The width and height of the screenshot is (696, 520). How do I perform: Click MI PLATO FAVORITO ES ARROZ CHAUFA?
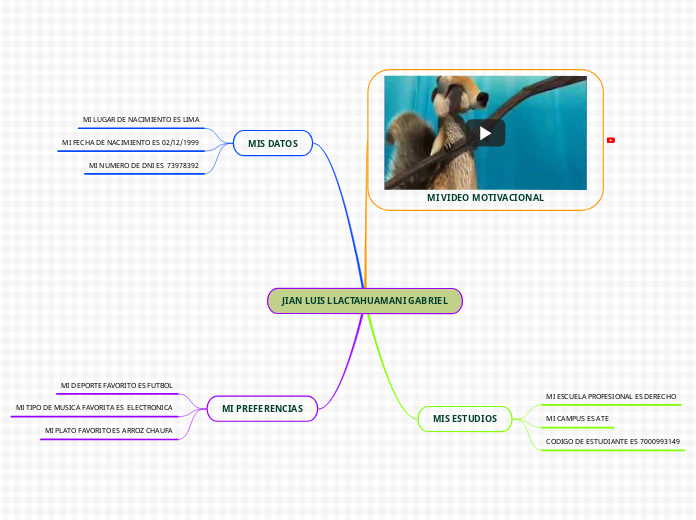(x=109, y=430)
